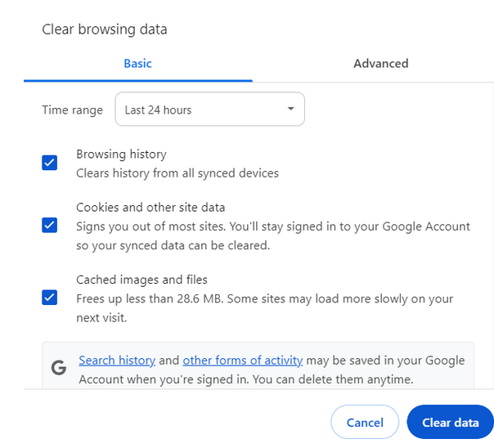Screen dimensions: 494x448
Task: Open the Last 24 hours dropdown
Action: point(209,110)
